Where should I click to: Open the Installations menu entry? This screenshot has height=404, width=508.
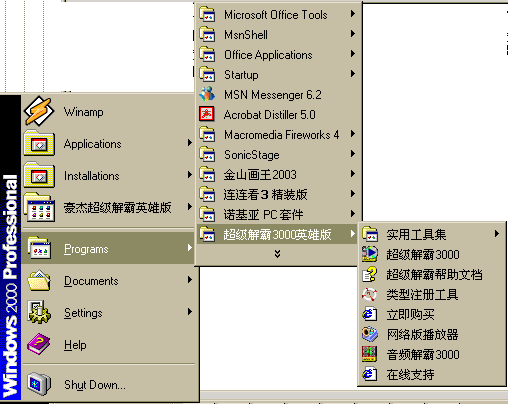(x=108, y=176)
